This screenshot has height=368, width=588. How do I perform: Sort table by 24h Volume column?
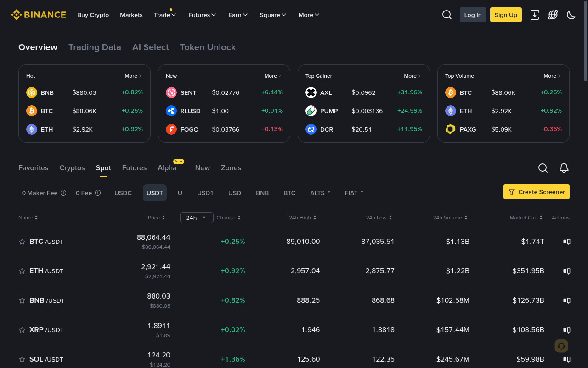click(450, 218)
